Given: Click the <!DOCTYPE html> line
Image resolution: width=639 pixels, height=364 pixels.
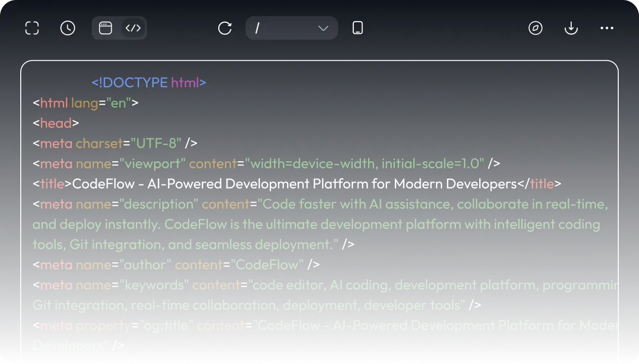Looking at the screenshot, I should tap(149, 82).
